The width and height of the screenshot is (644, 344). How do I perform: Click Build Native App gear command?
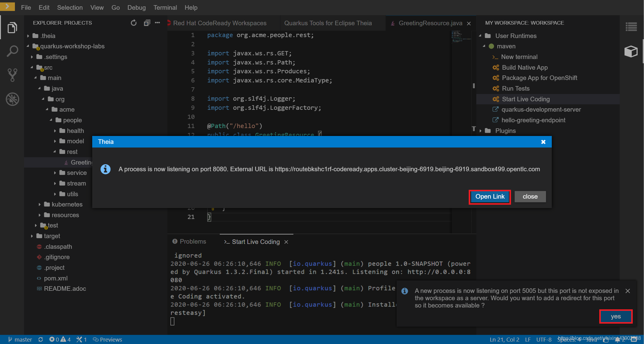point(525,68)
